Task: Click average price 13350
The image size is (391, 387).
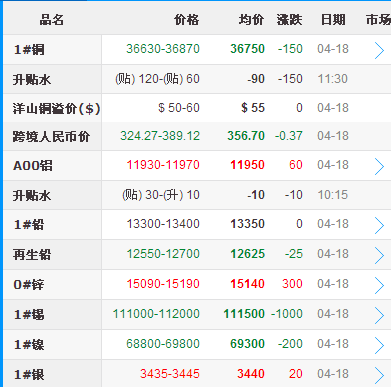Action: 247,224
